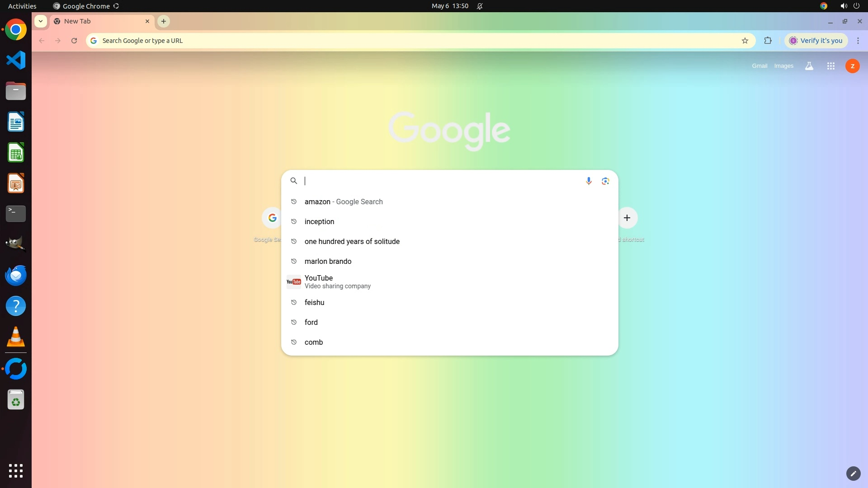Open Search Labs flask icon
Screen dimensions: 868x488
point(809,66)
